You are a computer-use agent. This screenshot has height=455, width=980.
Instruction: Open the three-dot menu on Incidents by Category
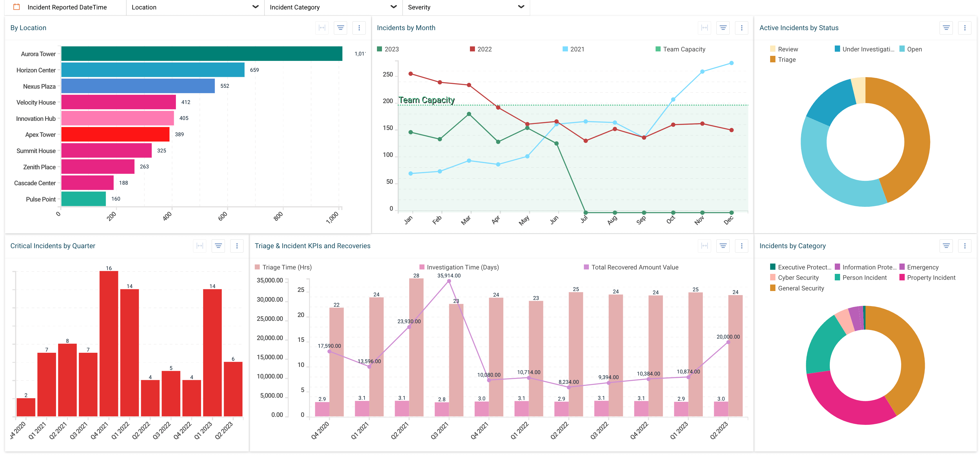(965, 246)
